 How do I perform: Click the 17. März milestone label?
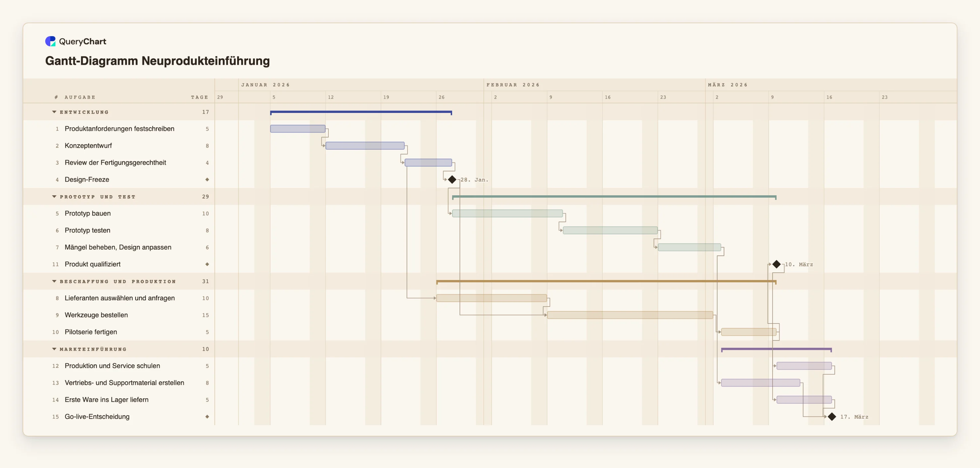pyautogui.click(x=854, y=417)
